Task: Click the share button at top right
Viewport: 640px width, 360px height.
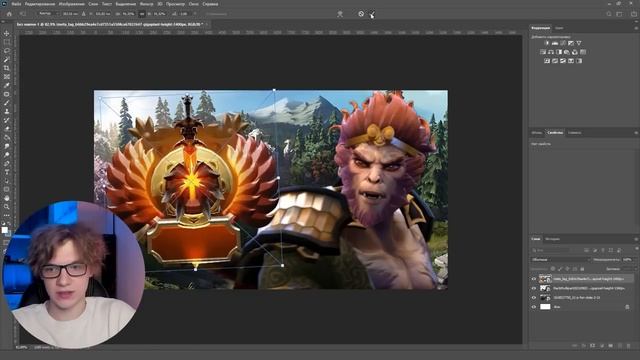Action: [x=633, y=14]
